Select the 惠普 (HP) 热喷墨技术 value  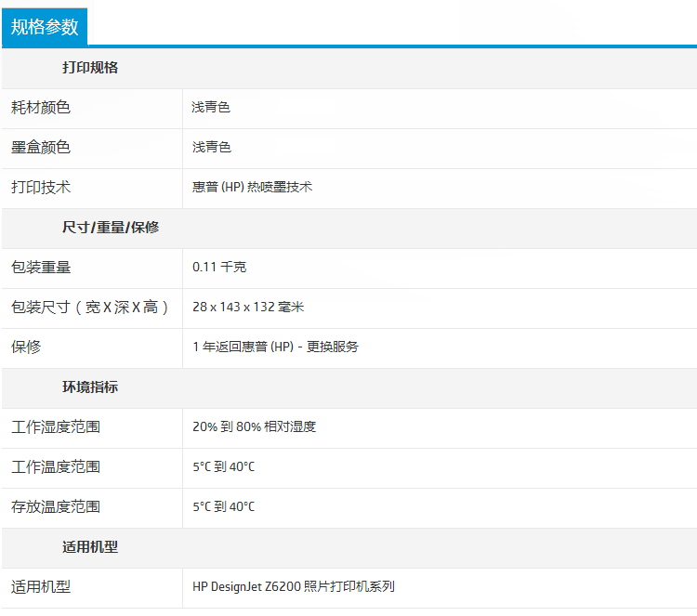click(252, 187)
